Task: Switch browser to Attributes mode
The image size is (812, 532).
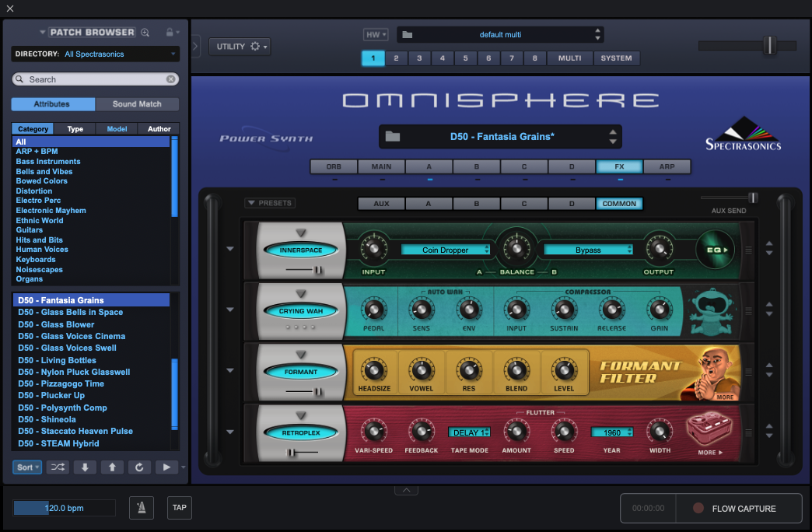Action: [x=53, y=104]
